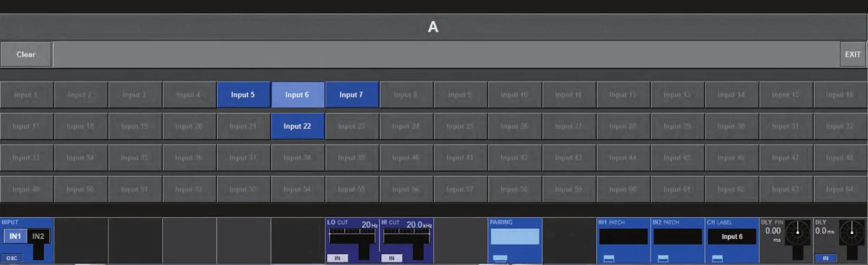
Task: Select the Input 56 channel button
Action: pos(406,189)
